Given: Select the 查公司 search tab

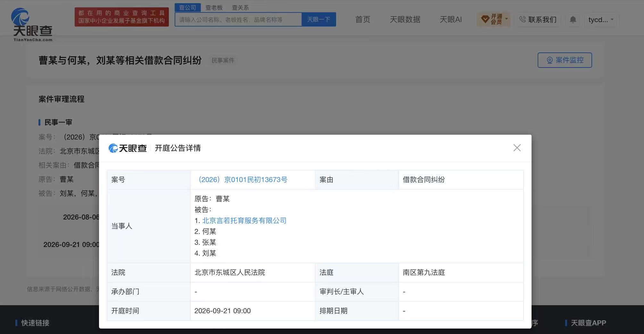Looking at the screenshot, I should point(187,7).
